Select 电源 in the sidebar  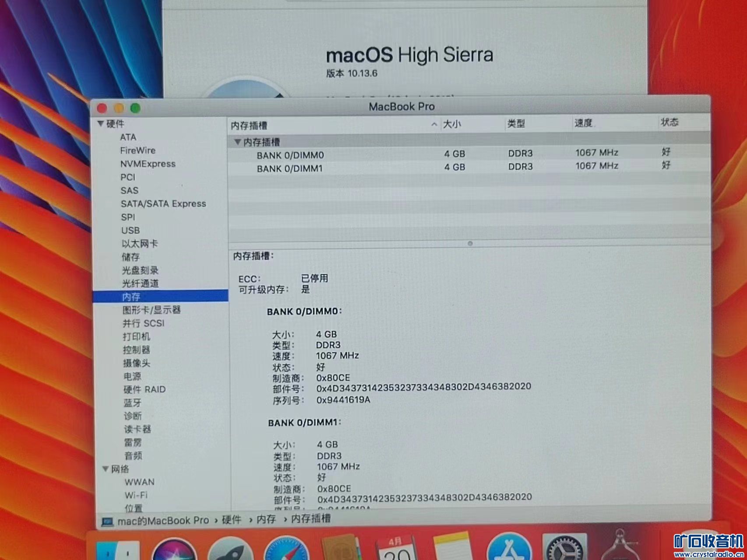pos(132,376)
